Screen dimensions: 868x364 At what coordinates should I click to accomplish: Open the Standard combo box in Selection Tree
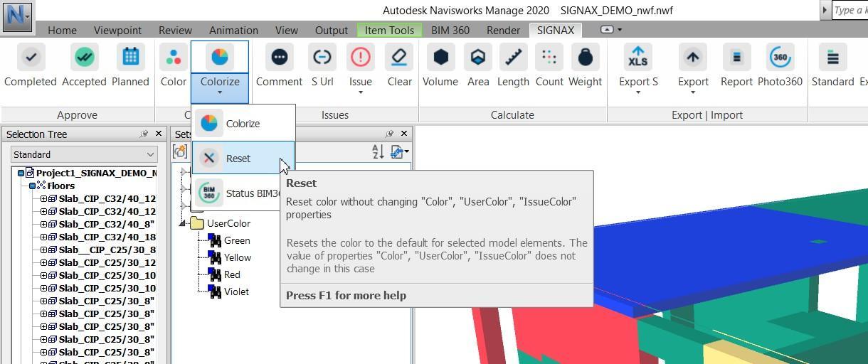tap(84, 154)
